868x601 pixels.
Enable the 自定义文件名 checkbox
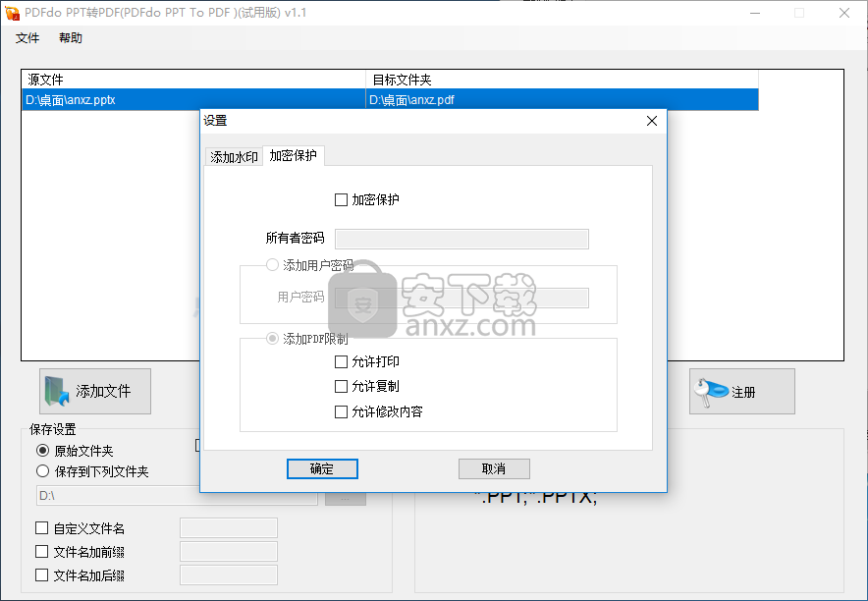click(x=41, y=528)
